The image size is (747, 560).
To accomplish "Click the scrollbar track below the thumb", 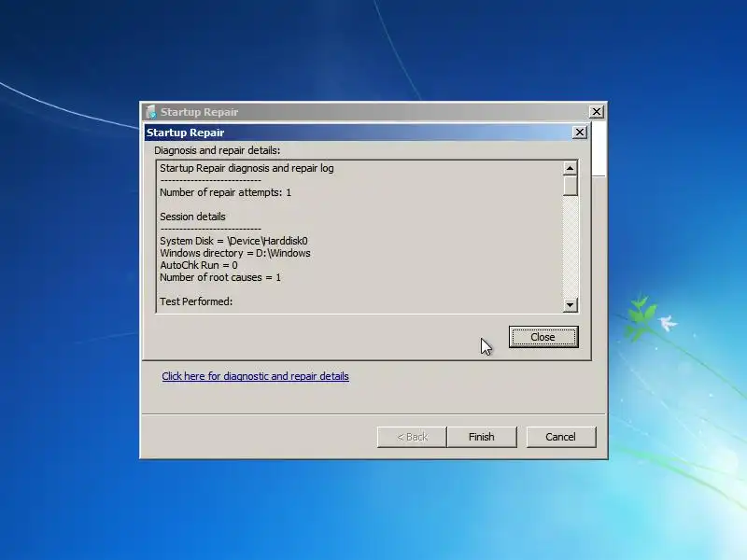I will [571, 246].
